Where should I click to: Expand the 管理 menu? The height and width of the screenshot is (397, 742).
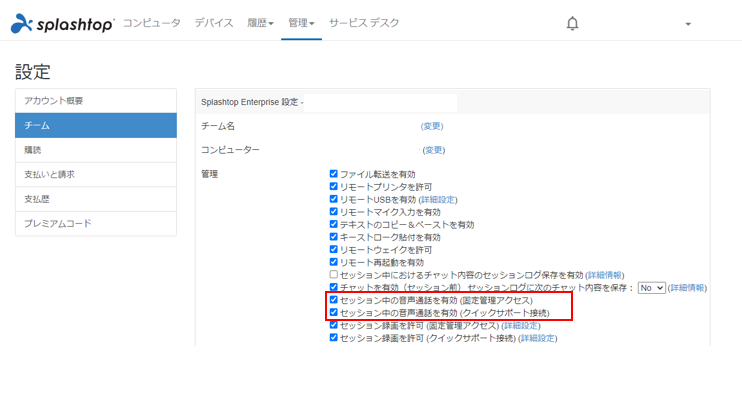point(301,23)
